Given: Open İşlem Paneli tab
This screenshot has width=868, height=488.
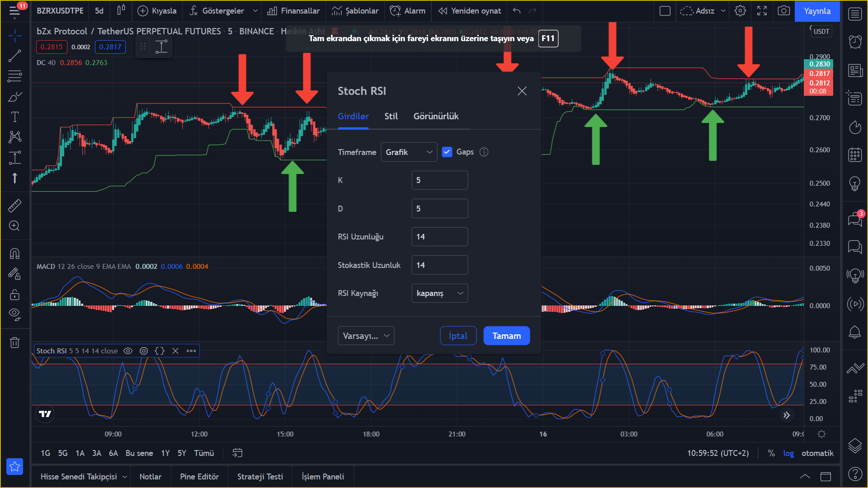Looking at the screenshot, I should click(323, 477).
